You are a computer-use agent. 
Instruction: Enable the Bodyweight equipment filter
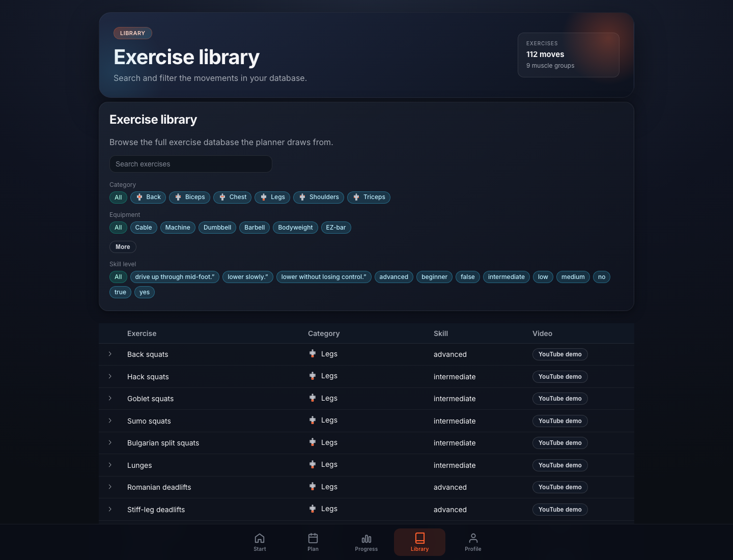point(295,228)
